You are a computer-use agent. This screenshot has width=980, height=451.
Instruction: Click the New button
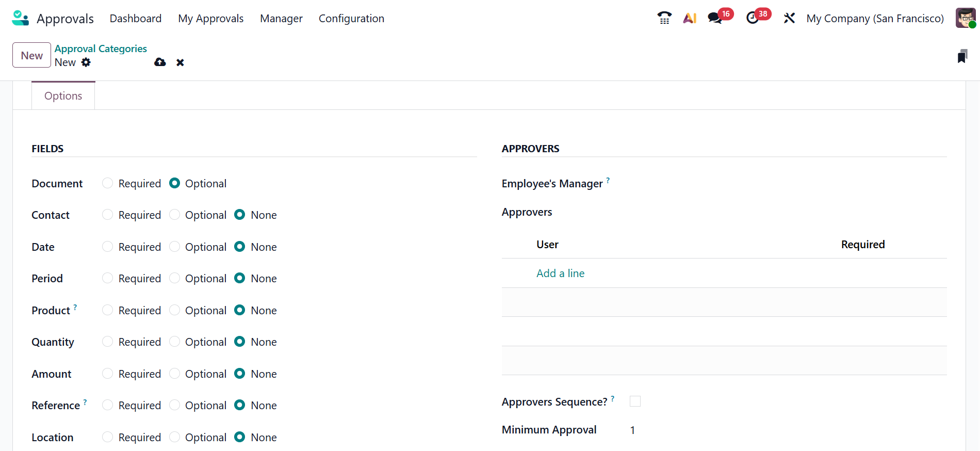coord(31,55)
